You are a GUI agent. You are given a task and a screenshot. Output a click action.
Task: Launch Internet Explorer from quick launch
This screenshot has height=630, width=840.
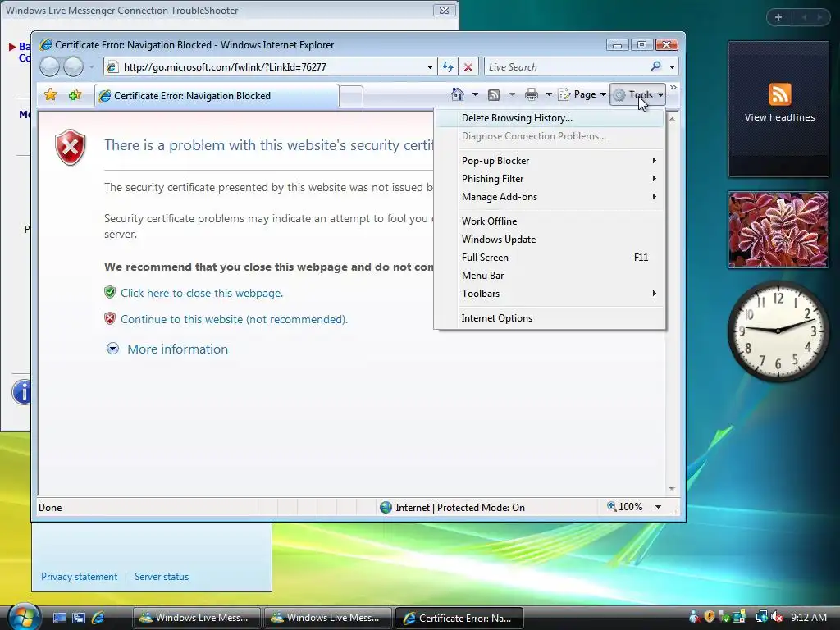[98, 618]
